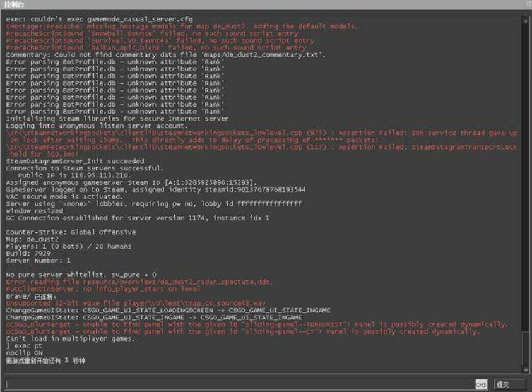Click the 提交 submit button

tap(510, 384)
